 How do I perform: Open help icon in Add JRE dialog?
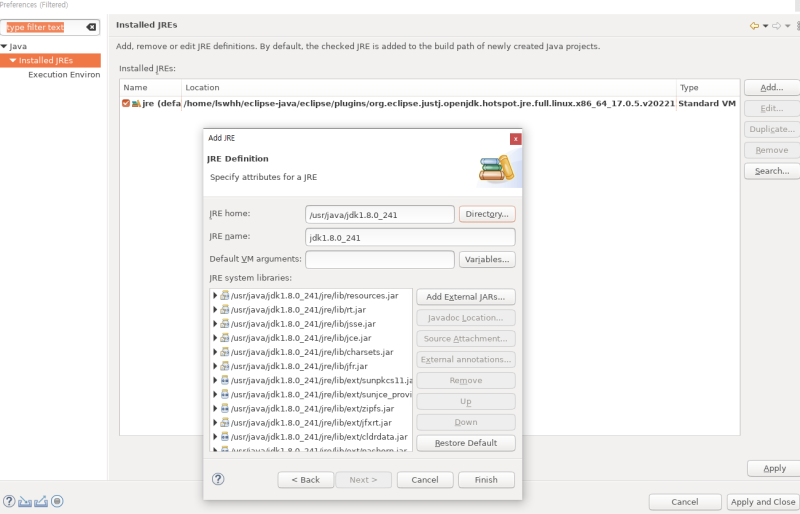(218, 479)
